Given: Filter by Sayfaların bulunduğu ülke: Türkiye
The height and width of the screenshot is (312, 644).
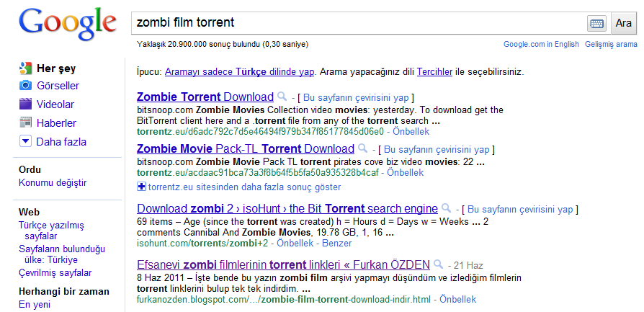Looking at the screenshot, I should (62, 254).
